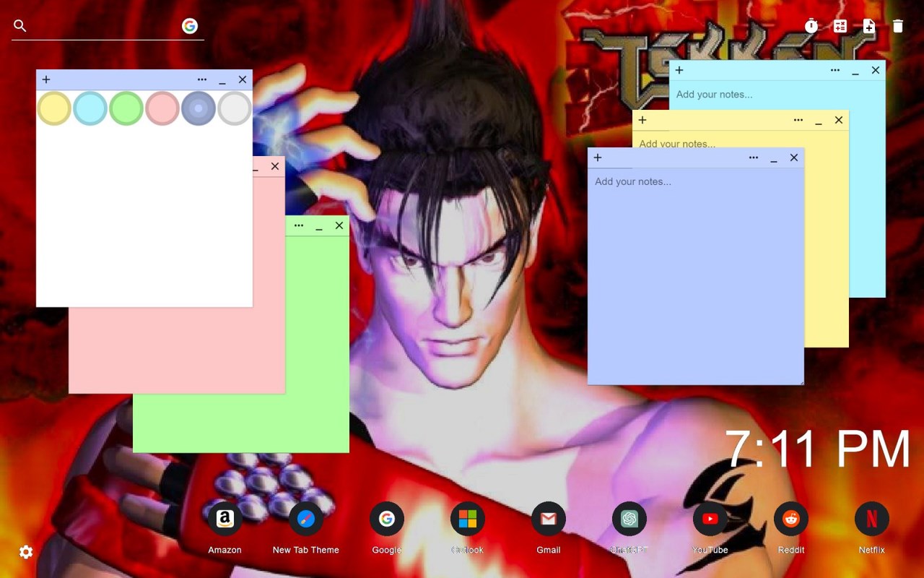
Task: Click the magnifier search icon
Action: [20, 26]
